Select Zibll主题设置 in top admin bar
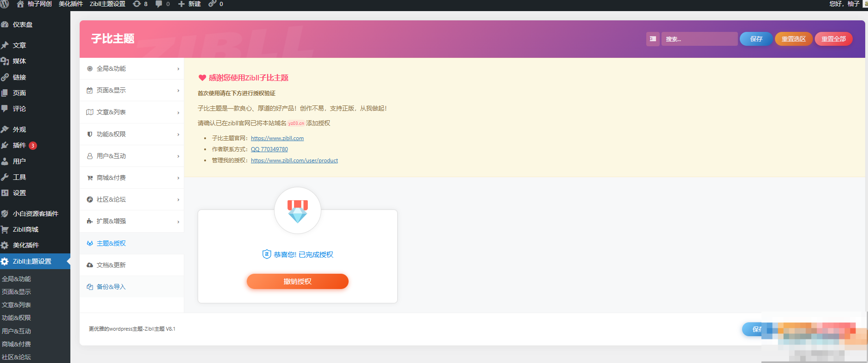 click(x=107, y=4)
